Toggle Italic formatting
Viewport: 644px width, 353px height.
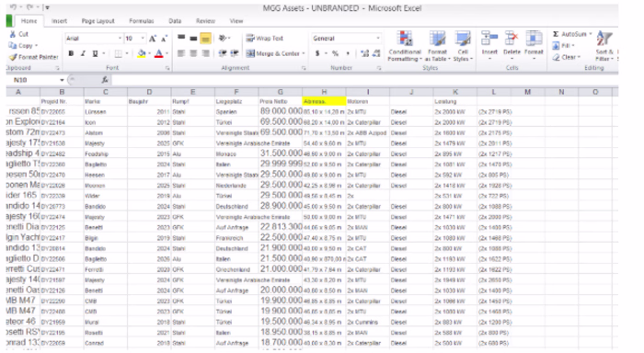point(83,53)
